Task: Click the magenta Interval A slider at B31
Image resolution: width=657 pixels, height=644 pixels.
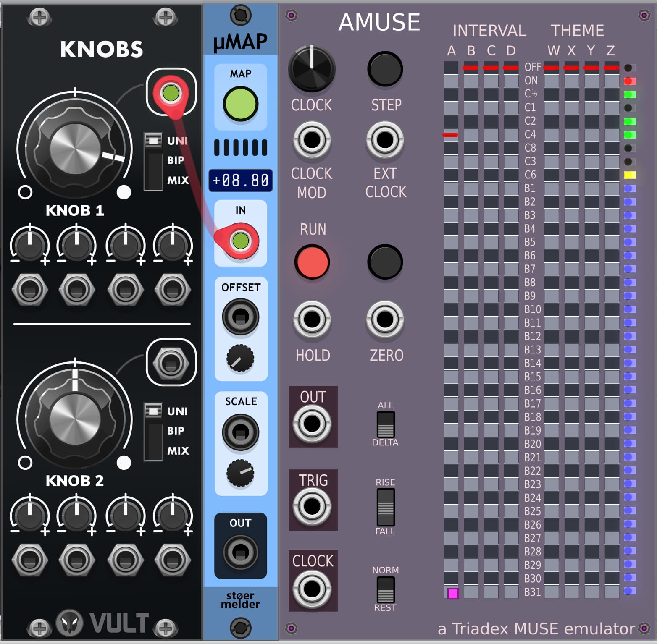Action: 453,593
